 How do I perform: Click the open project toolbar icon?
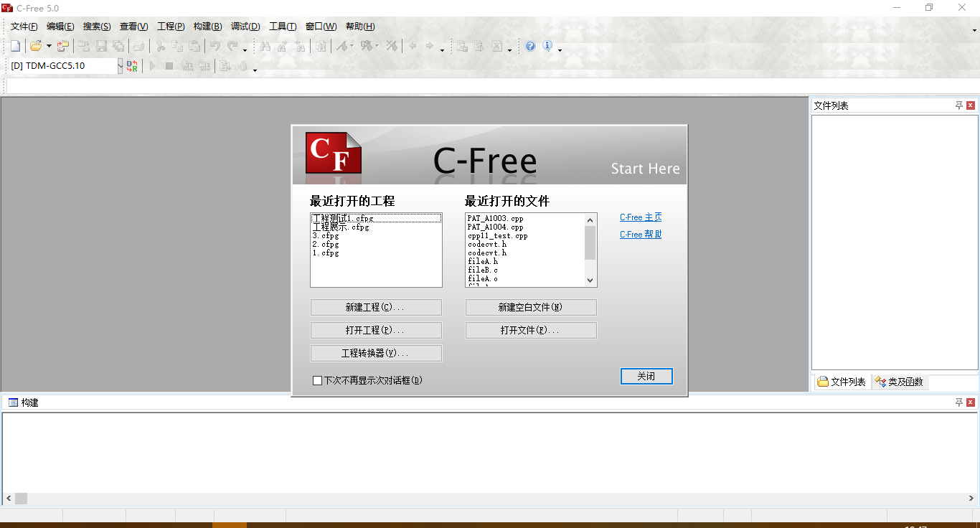63,46
